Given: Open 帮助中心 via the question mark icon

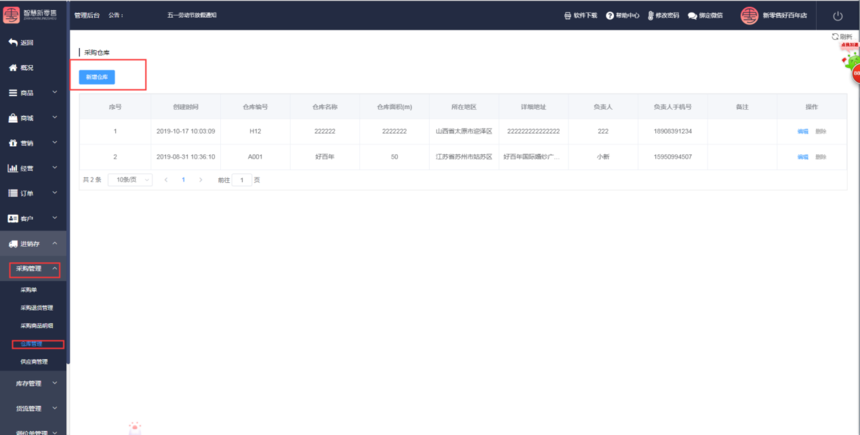Looking at the screenshot, I should 610,16.
